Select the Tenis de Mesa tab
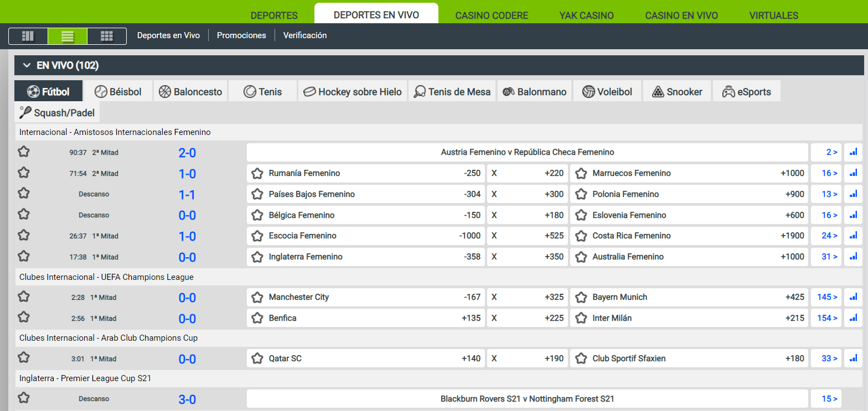The height and width of the screenshot is (411, 868). coord(452,91)
